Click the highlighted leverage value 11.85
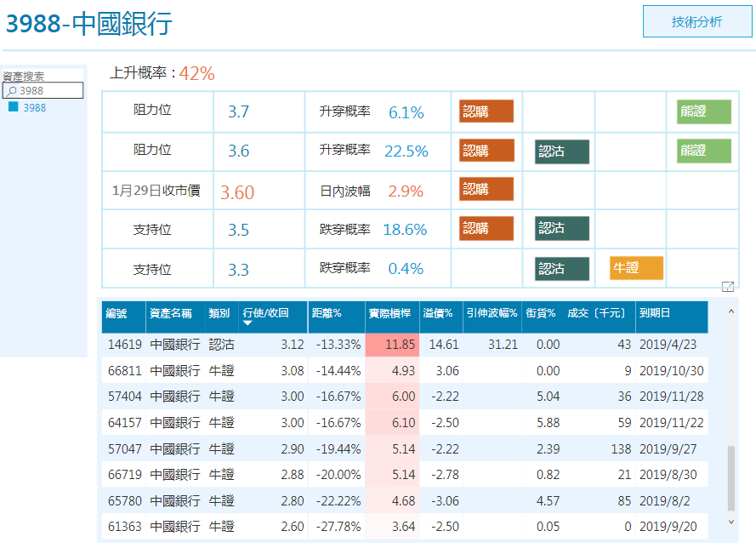The width and height of the screenshot is (756, 548). pyautogui.click(x=401, y=345)
